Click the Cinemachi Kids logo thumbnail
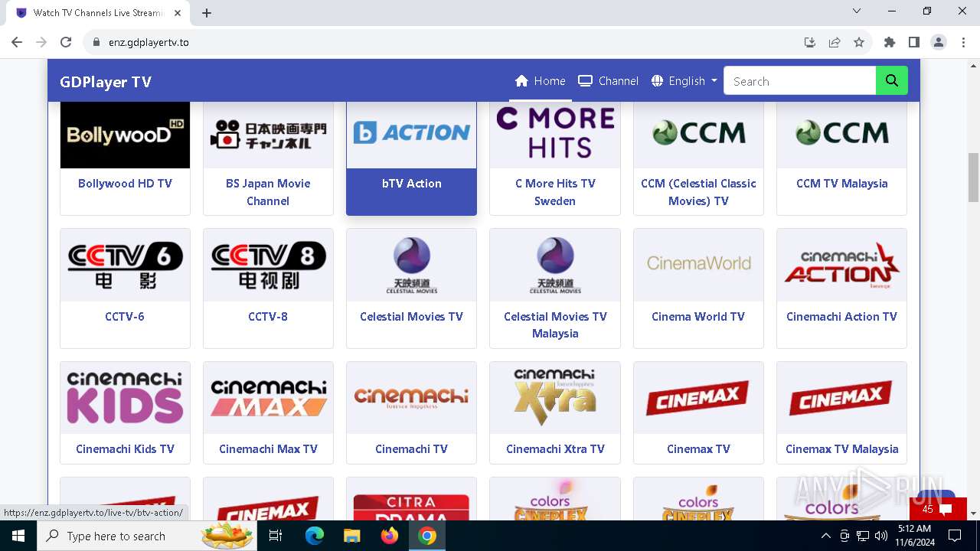 click(x=125, y=398)
